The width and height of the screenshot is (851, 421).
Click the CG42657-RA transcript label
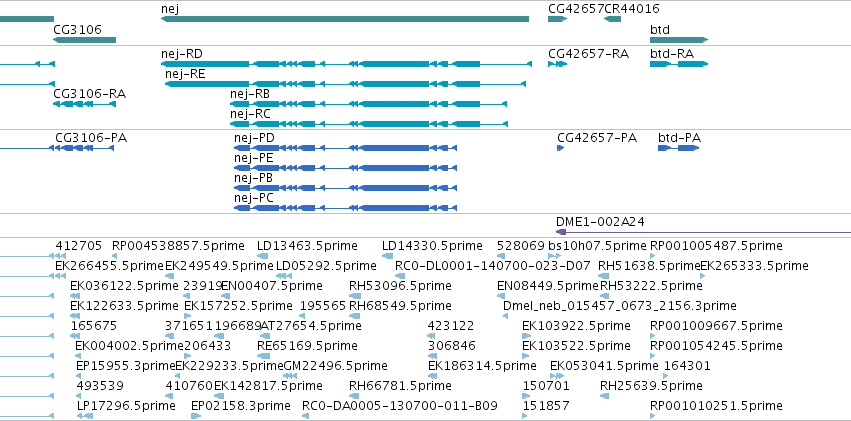pyautogui.click(x=588, y=54)
